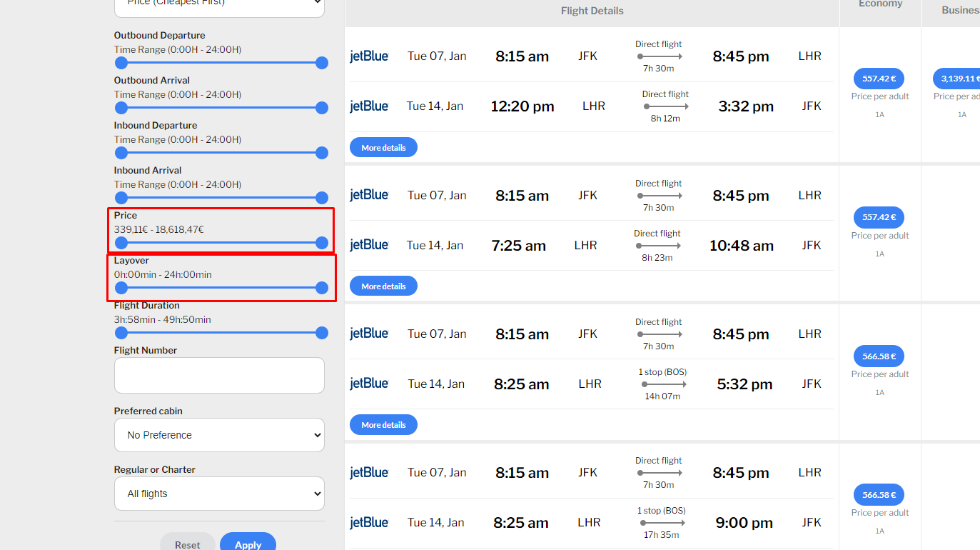
Task: Grab the maximum handle of Outbound Arrival slider
Action: click(322, 108)
